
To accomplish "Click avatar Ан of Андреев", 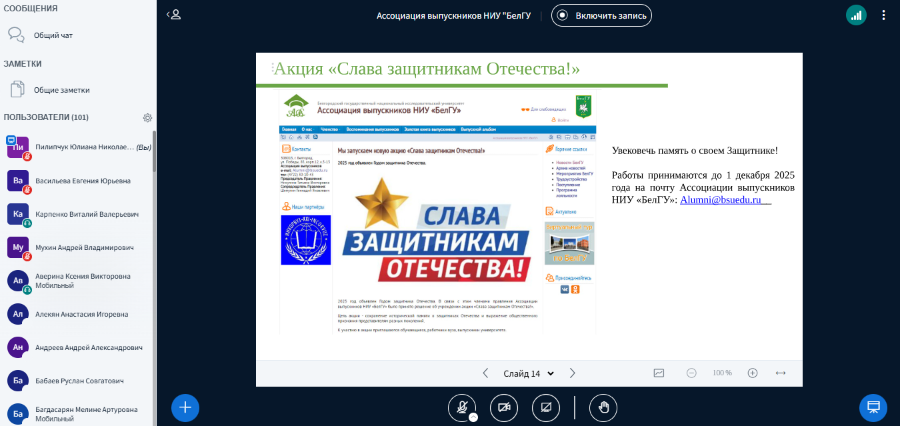I will tap(18, 347).
